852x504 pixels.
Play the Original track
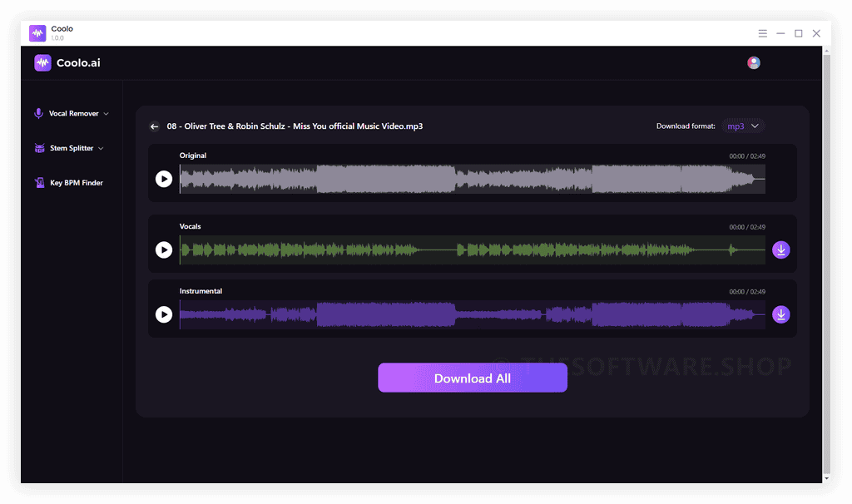[164, 179]
